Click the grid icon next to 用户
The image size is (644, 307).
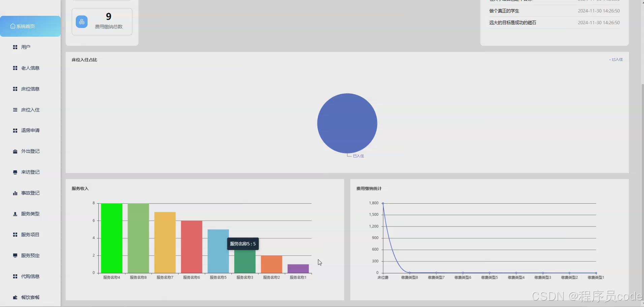[15, 47]
